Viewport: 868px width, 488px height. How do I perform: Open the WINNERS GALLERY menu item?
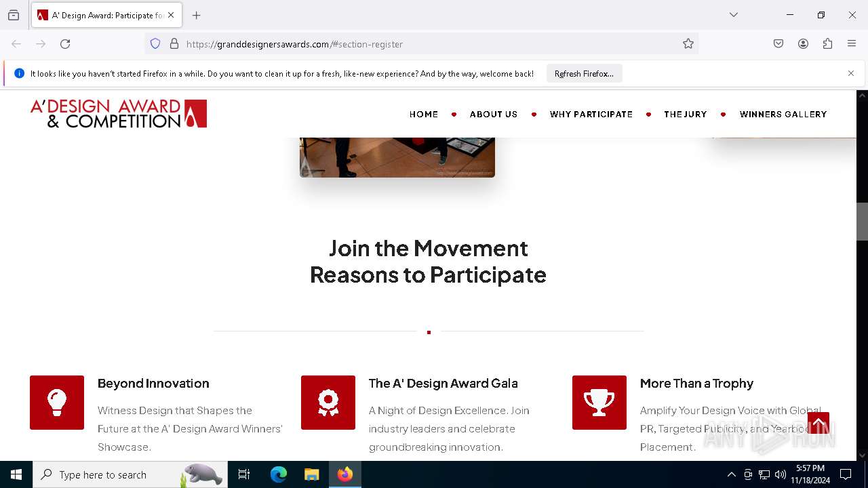[x=783, y=115]
